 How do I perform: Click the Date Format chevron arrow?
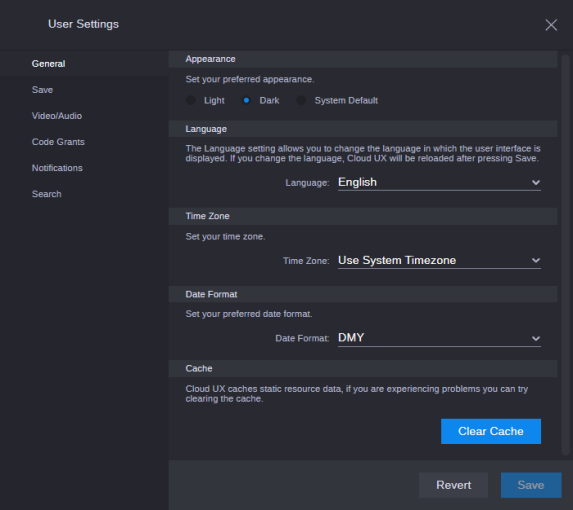[x=536, y=338]
